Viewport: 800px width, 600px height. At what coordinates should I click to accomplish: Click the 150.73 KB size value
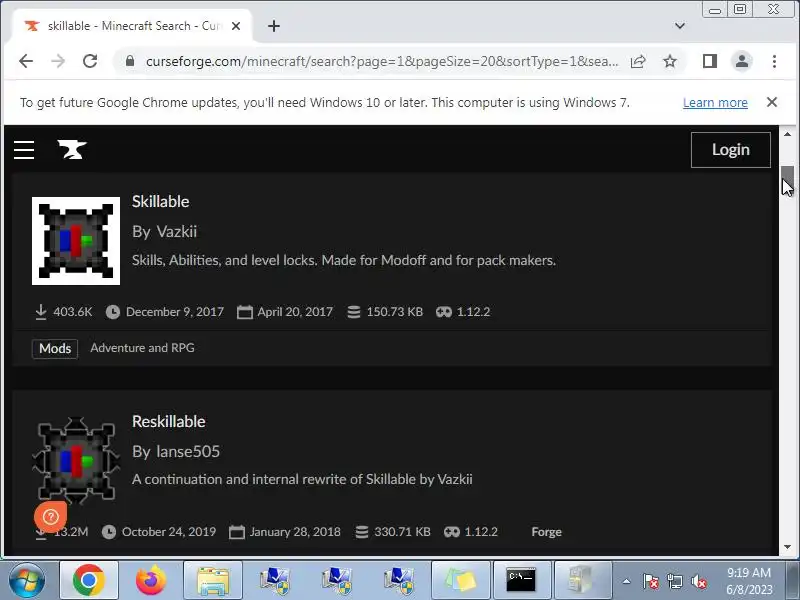click(395, 312)
